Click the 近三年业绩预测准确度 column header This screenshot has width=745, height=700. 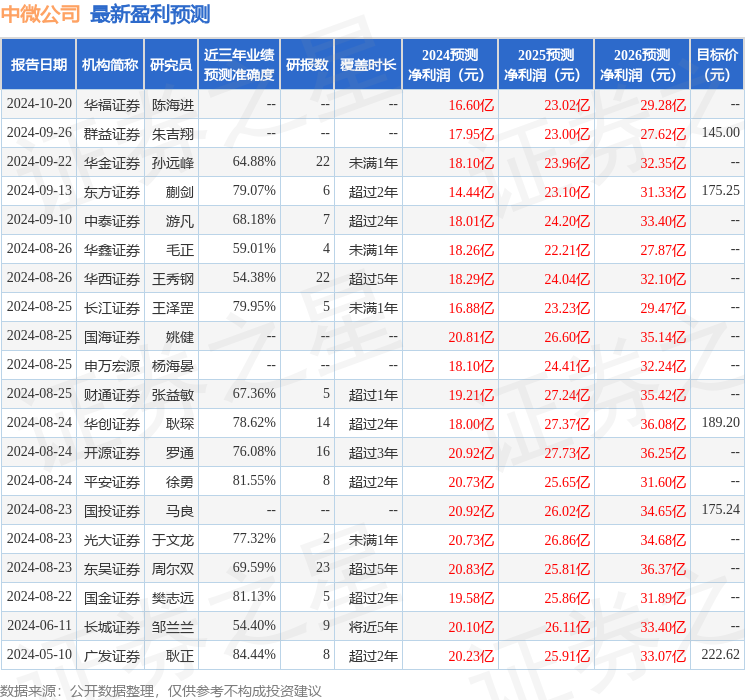click(239, 65)
